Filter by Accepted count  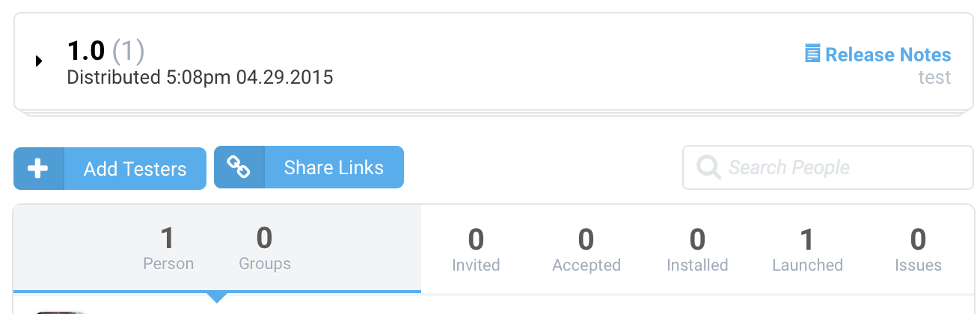(587, 250)
